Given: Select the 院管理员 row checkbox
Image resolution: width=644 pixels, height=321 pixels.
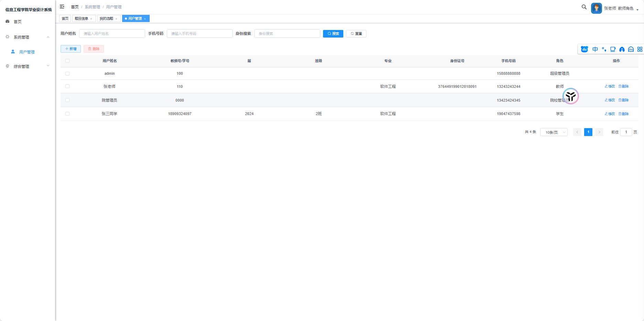Looking at the screenshot, I should (x=67, y=100).
